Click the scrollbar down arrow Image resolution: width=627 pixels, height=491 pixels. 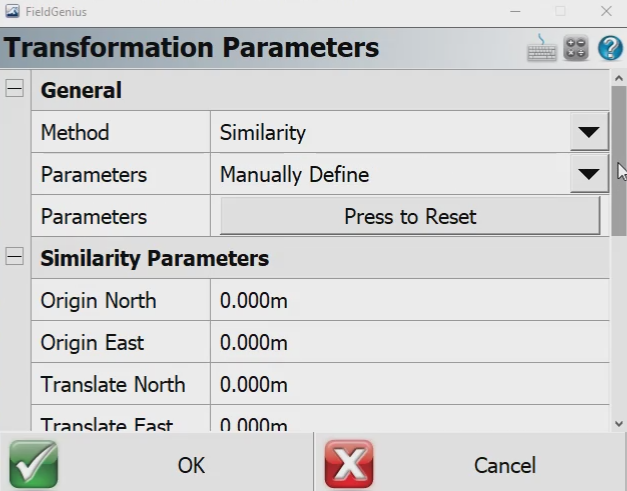click(x=619, y=424)
